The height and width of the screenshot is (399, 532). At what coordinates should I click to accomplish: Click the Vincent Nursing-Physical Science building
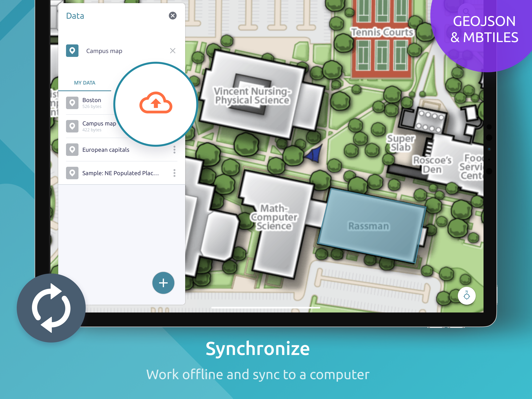point(252,96)
